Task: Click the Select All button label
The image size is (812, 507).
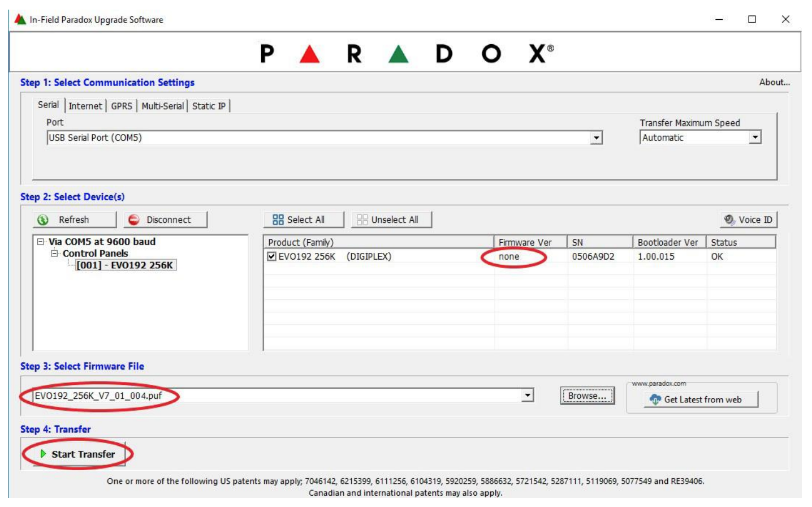Action: click(306, 220)
